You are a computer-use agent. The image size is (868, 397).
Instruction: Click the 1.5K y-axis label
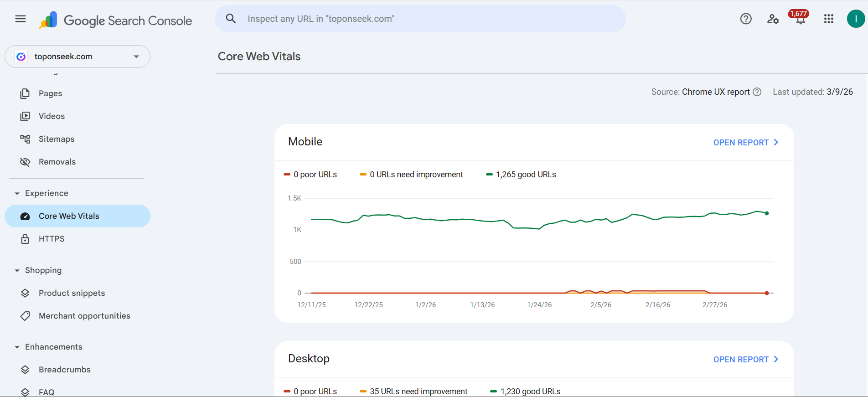click(294, 198)
